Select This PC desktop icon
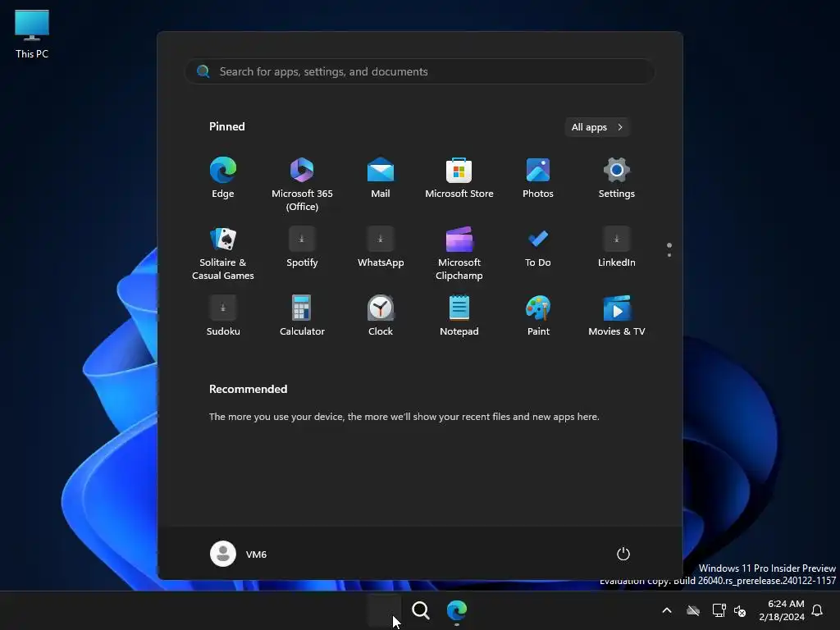Viewport: 840px width, 630px height. (32, 34)
